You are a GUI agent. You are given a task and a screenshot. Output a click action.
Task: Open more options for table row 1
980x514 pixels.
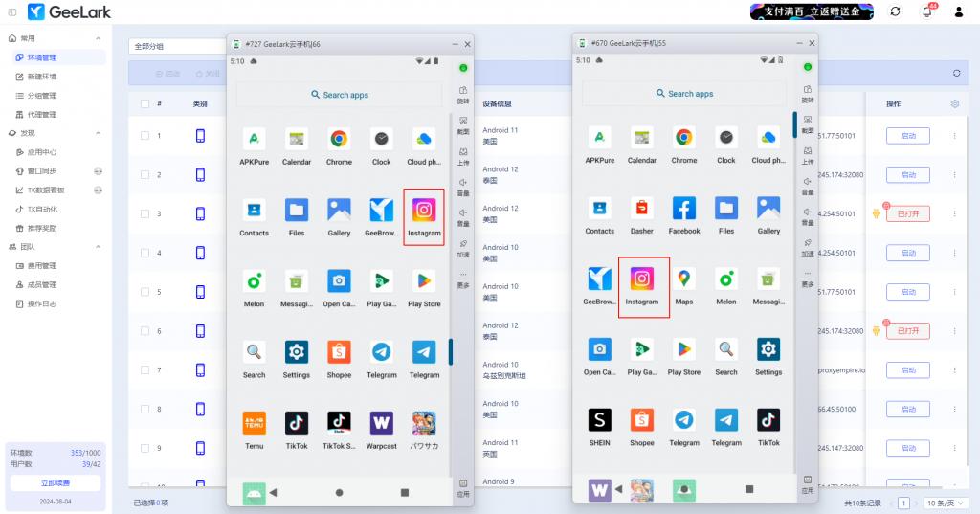pos(954,136)
